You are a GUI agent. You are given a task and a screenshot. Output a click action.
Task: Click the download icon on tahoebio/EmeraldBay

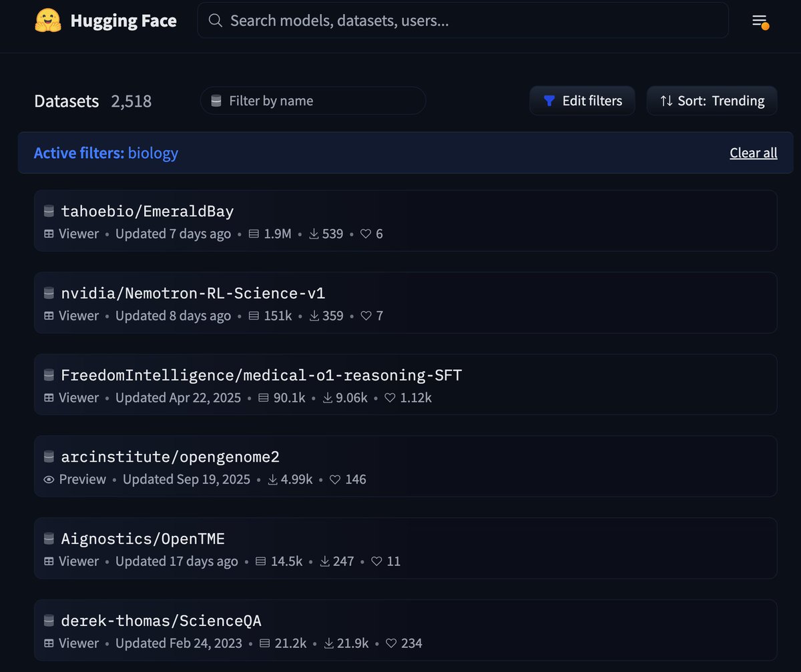click(314, 234)
